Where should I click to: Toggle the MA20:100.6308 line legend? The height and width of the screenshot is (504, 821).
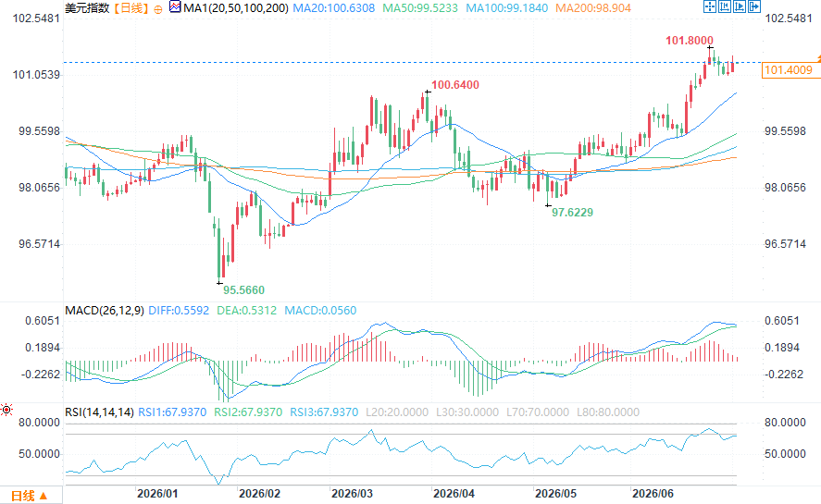[333, 7]
